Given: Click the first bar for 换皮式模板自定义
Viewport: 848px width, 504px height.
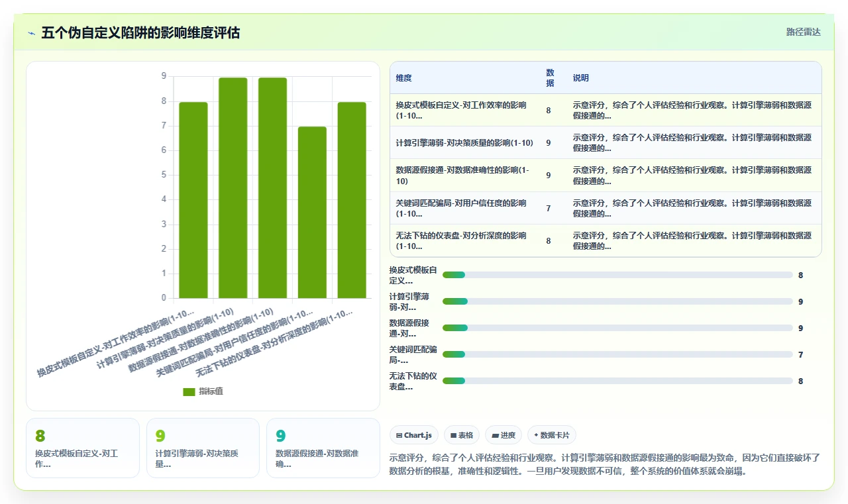Looking at the screenshot, I should 193,200.
